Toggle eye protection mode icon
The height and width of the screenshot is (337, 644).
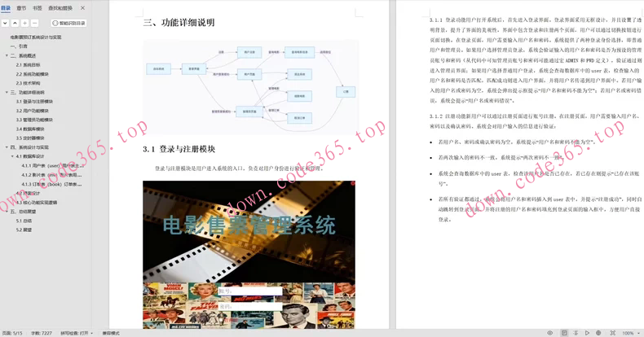[550, 333]
